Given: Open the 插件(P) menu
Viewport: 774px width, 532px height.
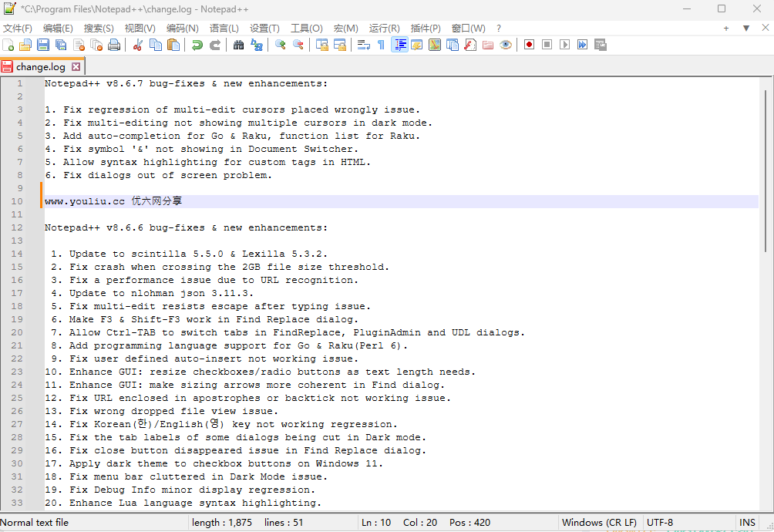Looking at the screenshot, I should [x=426, y=28].
